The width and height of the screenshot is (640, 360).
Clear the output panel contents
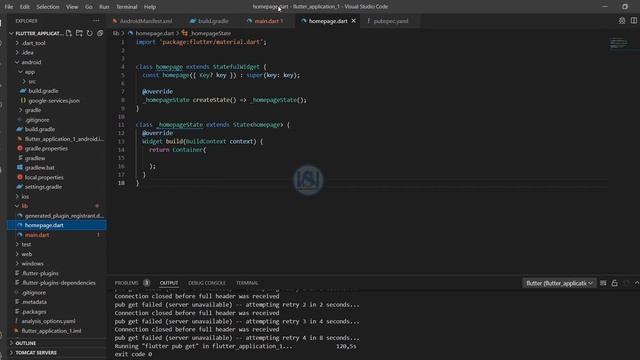(603, 283)
